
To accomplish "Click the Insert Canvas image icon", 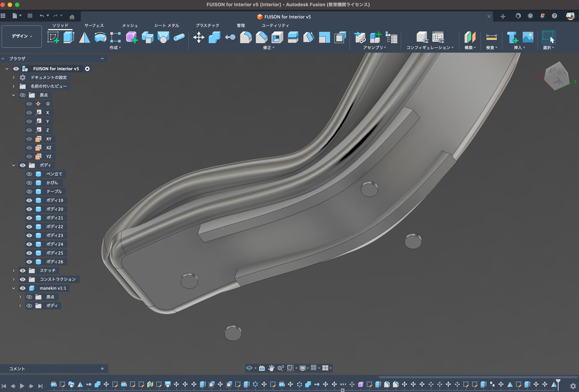I will tap(528, 37).
